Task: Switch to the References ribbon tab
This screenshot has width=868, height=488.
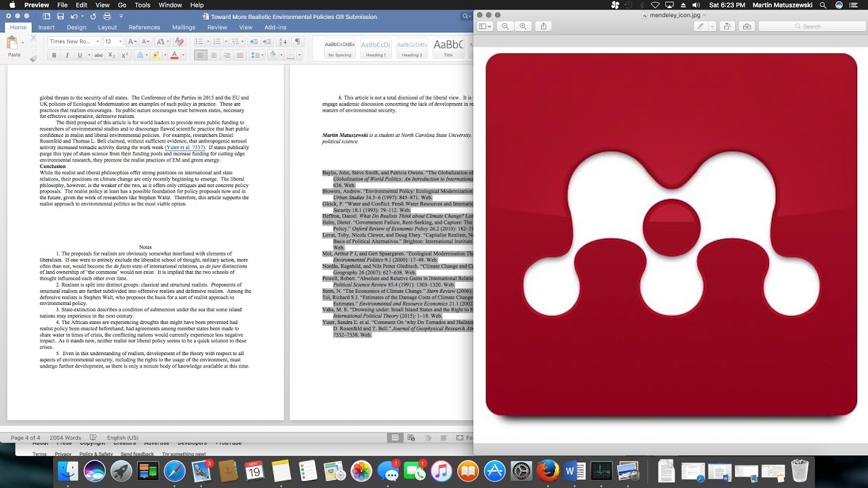Action: click(144, 27)
